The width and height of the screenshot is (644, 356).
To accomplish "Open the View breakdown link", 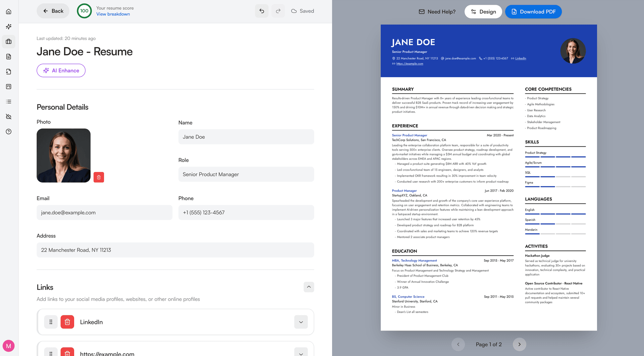I will (x=113, y=14).
